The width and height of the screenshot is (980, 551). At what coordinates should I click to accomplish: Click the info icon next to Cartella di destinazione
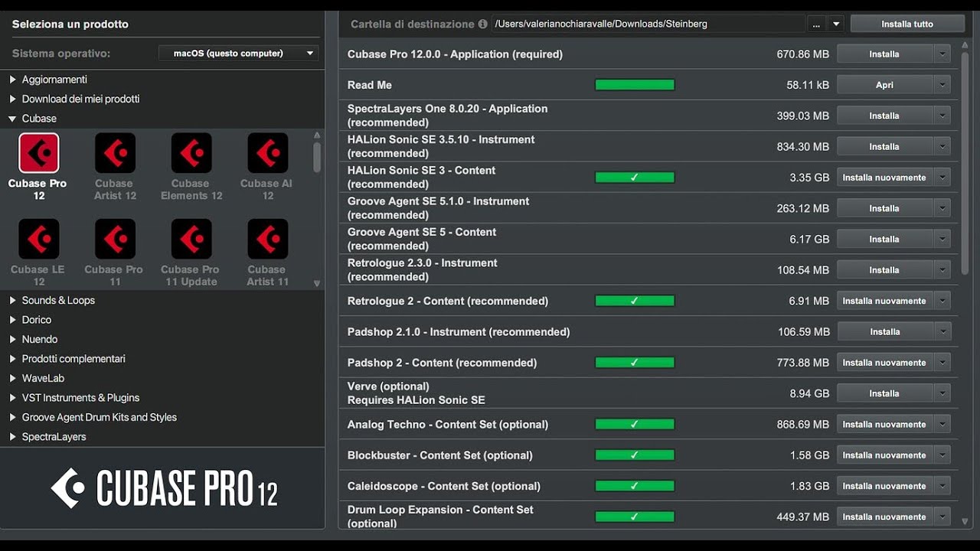tap(482, 24)
